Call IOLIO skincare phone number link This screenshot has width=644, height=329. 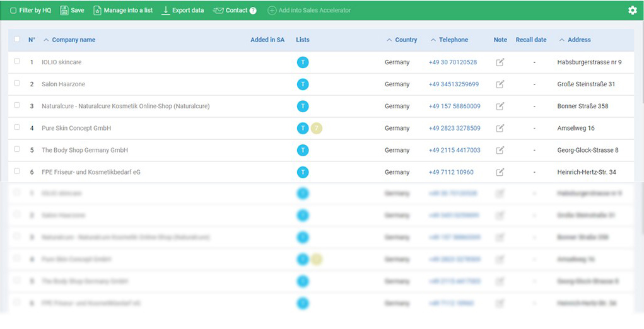pos(452,62)
